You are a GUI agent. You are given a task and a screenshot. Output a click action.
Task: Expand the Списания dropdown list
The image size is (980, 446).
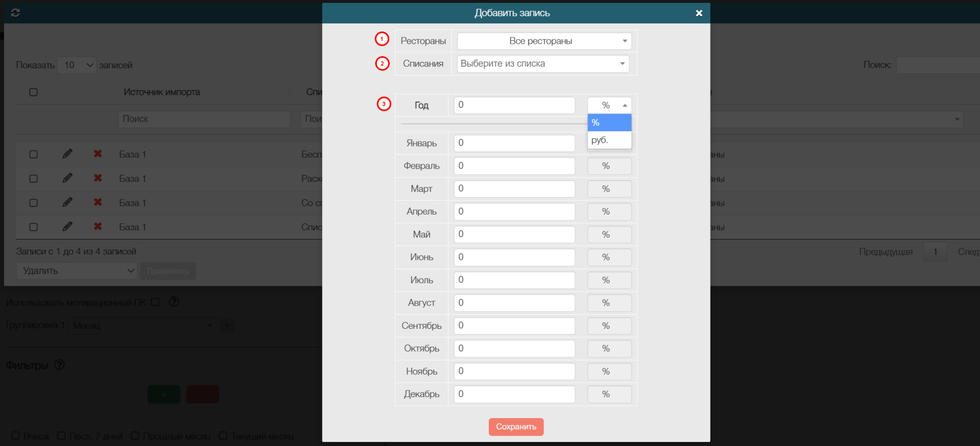[x=542, y=64]
